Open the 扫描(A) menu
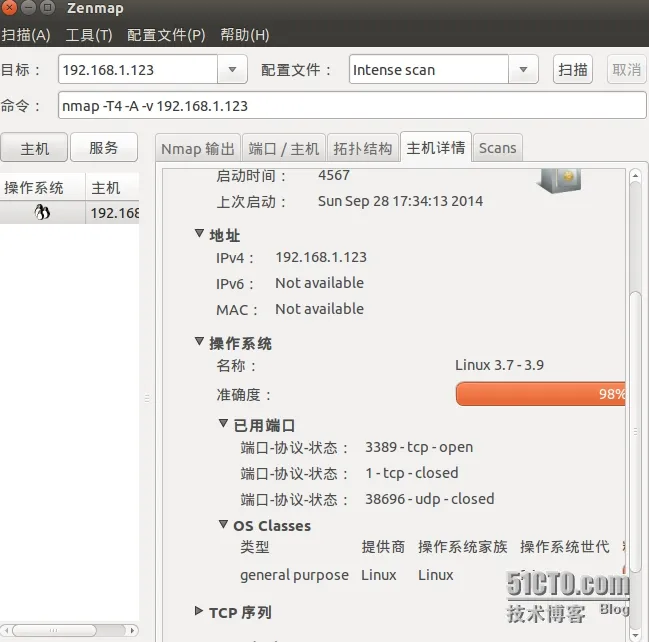Image resolution: width=649 pixels, height=642 pixels. click(x=26, y=35)
